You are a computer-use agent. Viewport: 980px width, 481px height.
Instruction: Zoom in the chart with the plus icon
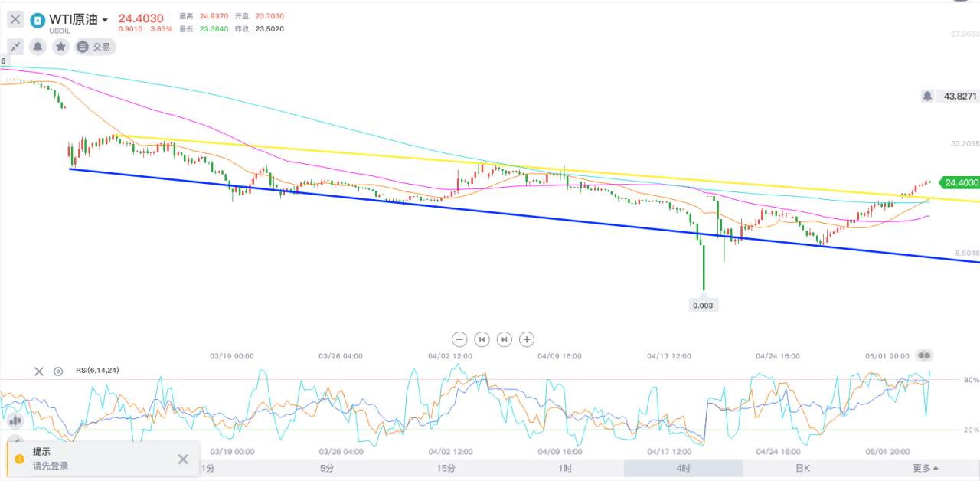[527, 339]
